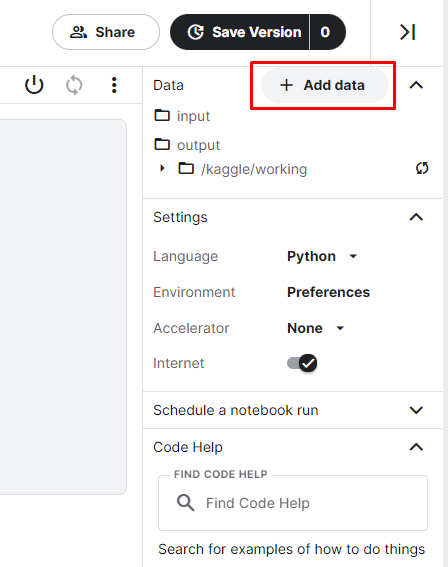Collapse the Code Help section
The width and height of the screenshot is (448, 567).
click(x=416, y=447)
